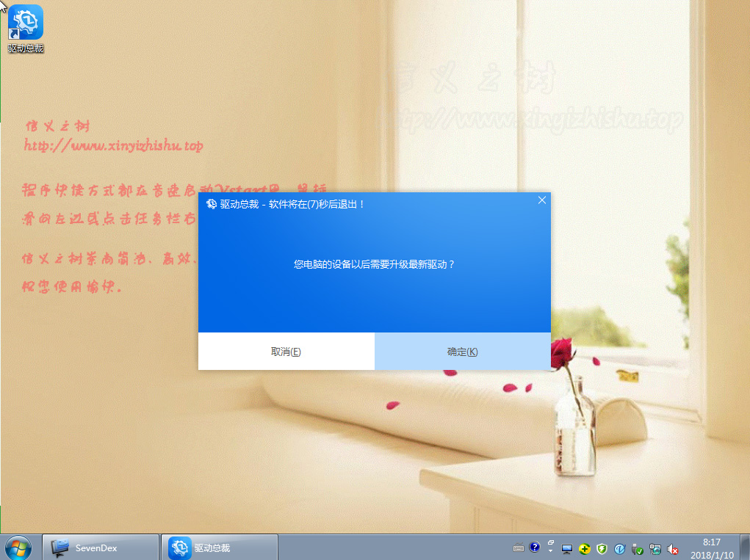Open the blue help question mark icon
The height and width of the screenshot is (560, 750).
click(x=534, y=548)
